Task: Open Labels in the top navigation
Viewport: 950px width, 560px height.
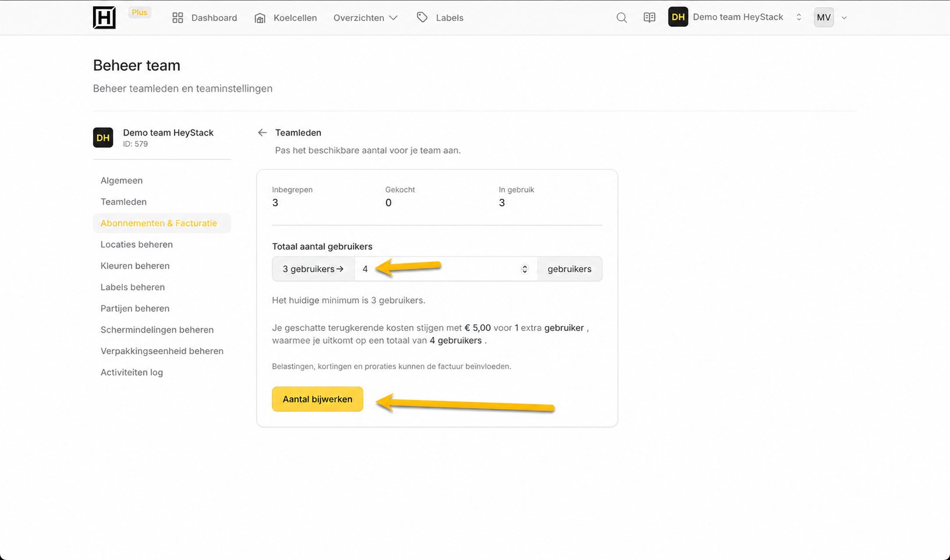Action: [440, 18]
